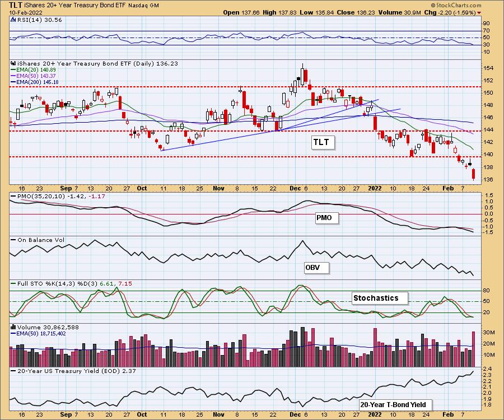
Task: Click the 2022 label on price chart axis
Action: 375,188
